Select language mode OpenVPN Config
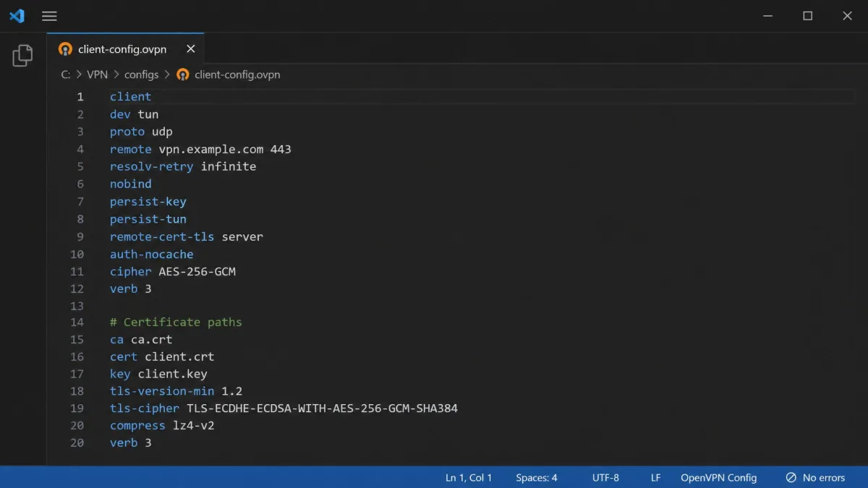Image resolution: width=868 pixels, height=488 pixels. (x=718, y=477)
